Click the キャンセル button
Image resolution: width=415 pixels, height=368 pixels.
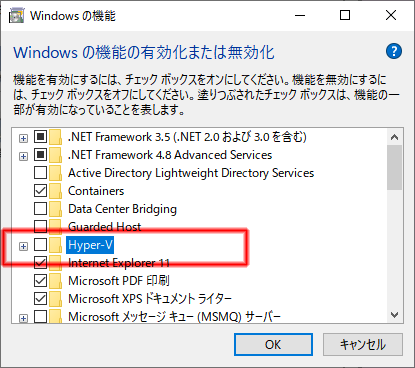(363, 344)
